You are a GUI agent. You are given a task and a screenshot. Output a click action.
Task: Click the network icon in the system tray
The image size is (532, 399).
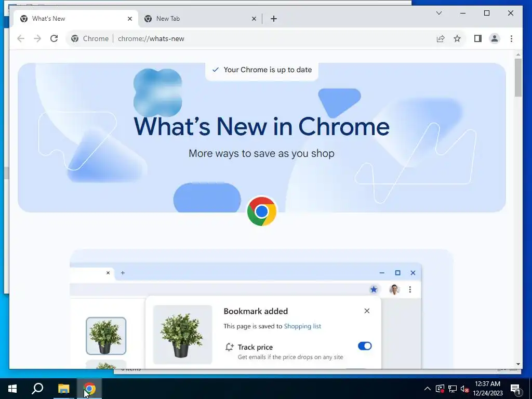pos(453,389)
